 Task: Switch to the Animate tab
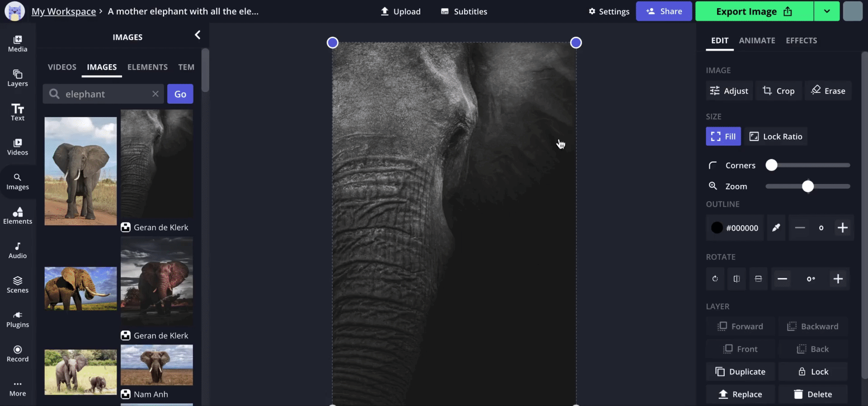point(757,41)
